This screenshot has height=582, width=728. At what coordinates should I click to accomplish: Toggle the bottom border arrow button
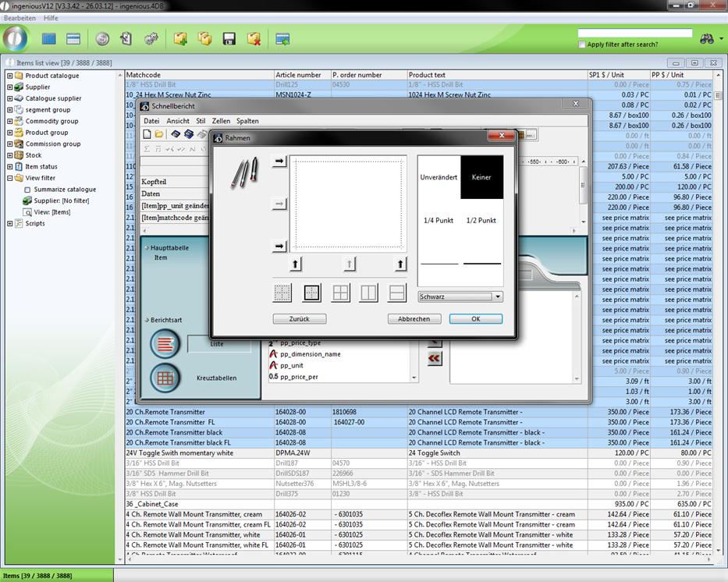279,246
